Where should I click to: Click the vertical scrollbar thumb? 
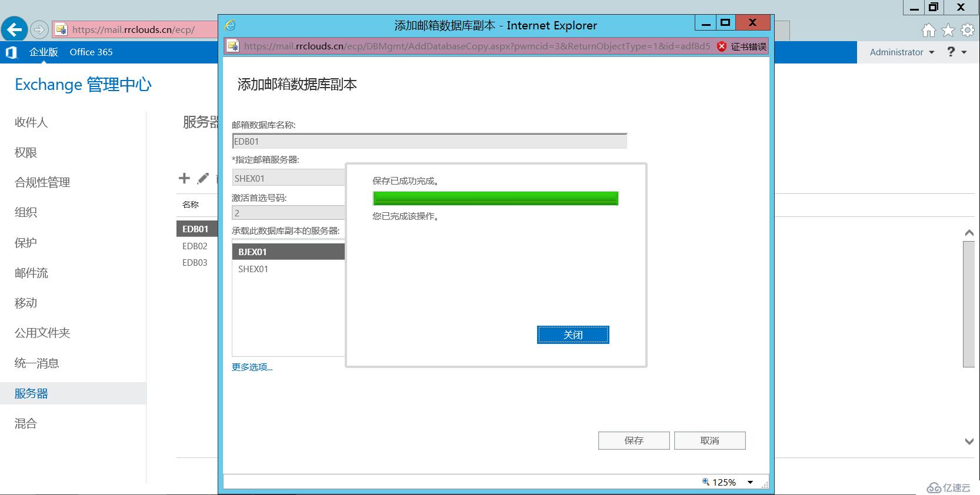[969, 304]
